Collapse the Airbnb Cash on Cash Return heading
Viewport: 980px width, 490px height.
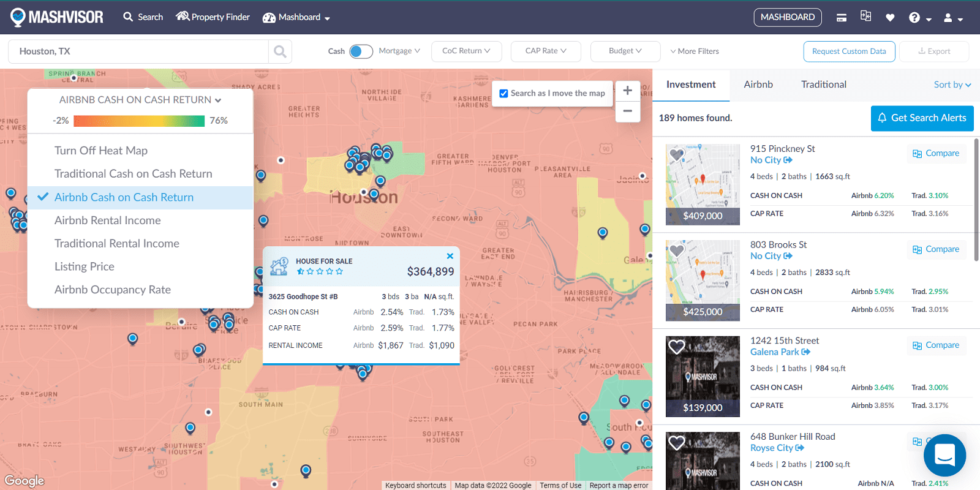(140, 100)
